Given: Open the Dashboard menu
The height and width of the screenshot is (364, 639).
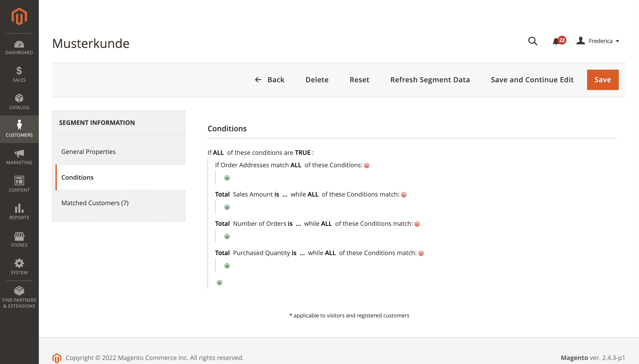Looking at the screenshot, I should [x=19, y=47].
